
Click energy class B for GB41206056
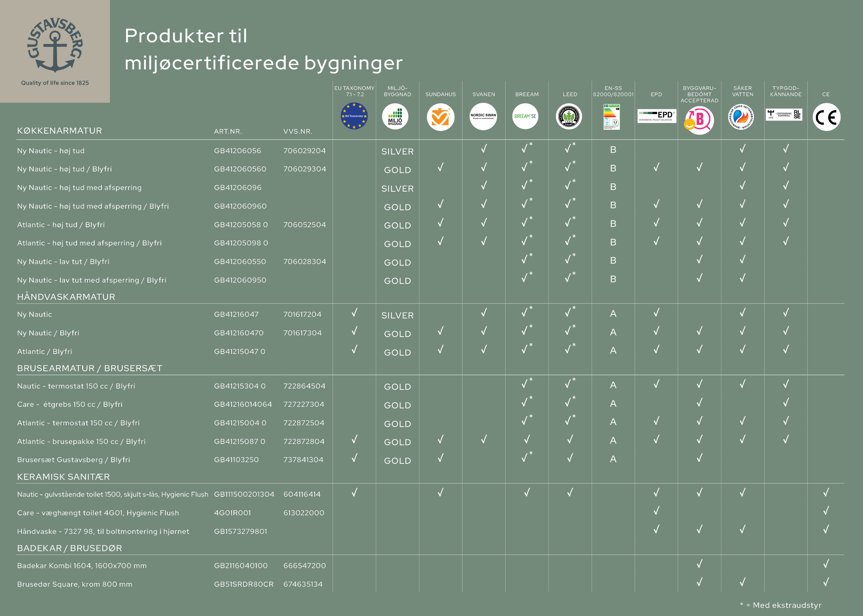pyautogui.click(x=613, y=150)
